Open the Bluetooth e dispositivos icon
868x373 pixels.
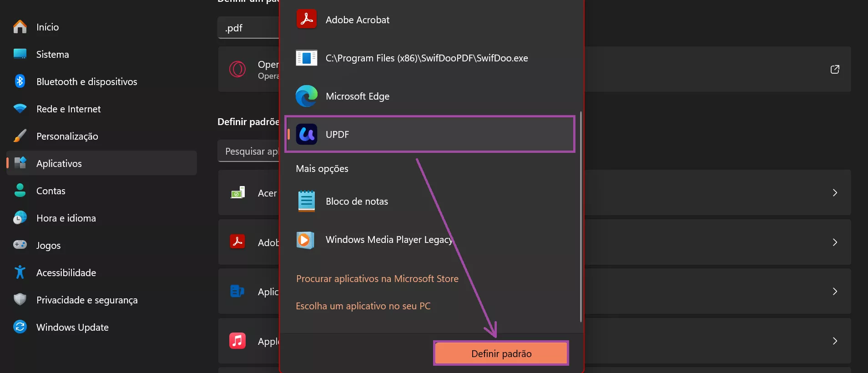point(20,81)
